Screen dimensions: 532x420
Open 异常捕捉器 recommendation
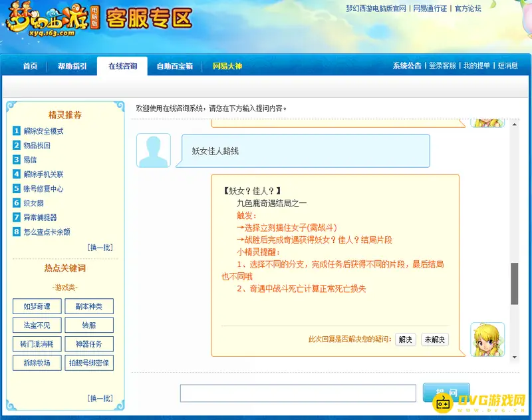pos(40,218)
